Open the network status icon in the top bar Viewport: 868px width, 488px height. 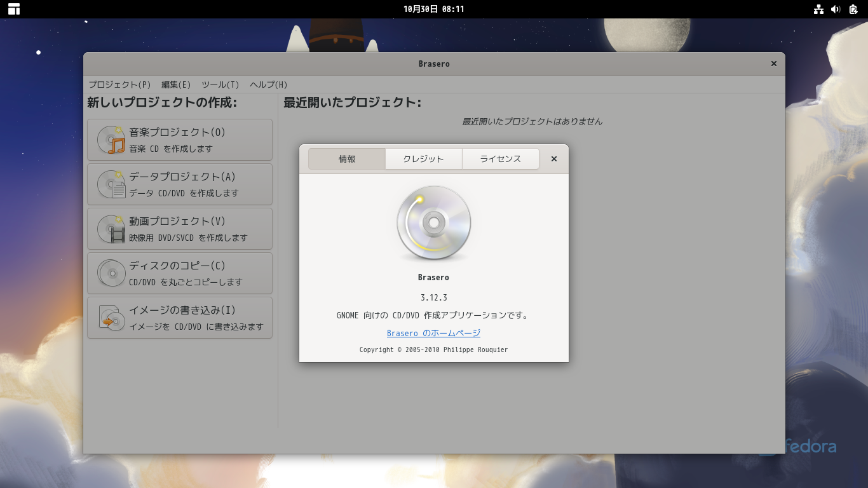coord(818,9)
